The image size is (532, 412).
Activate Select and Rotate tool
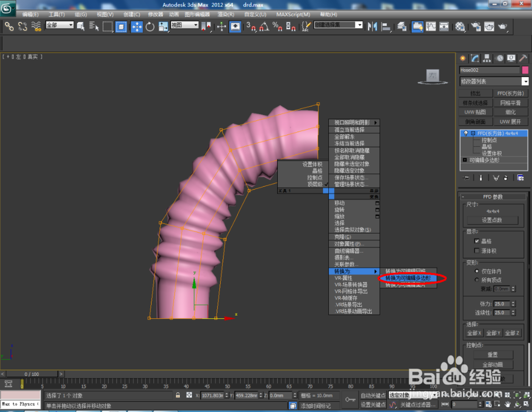150,27
